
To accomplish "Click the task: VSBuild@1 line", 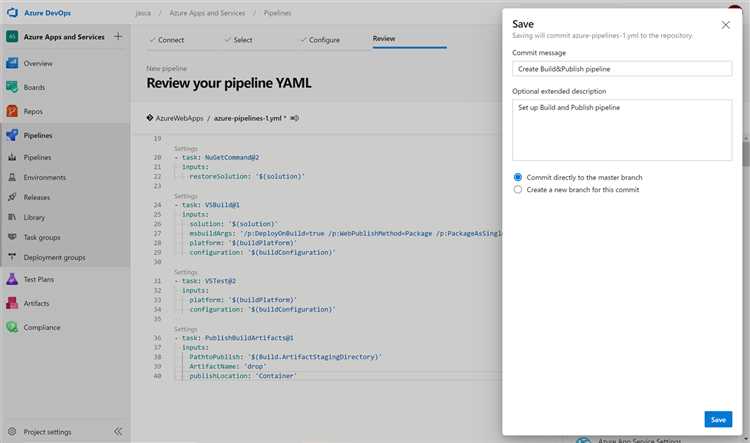I will coord(207,205).
